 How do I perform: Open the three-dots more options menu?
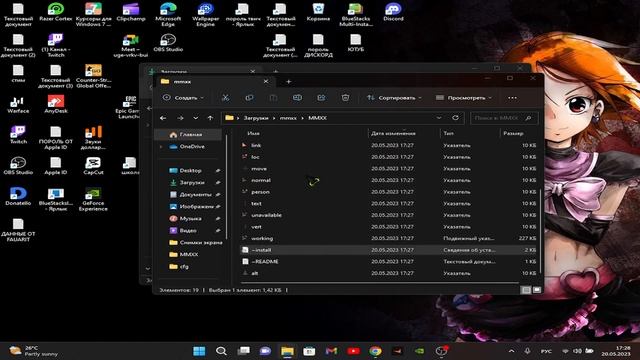point(512,98)
